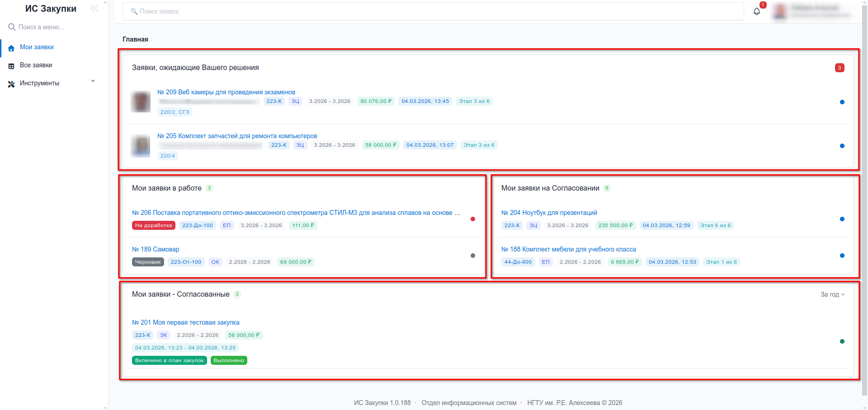The width and height of the screenshot is (868, 410).
Task: Click the tools icon beside Инструменты
Action: tap(11, 84)
